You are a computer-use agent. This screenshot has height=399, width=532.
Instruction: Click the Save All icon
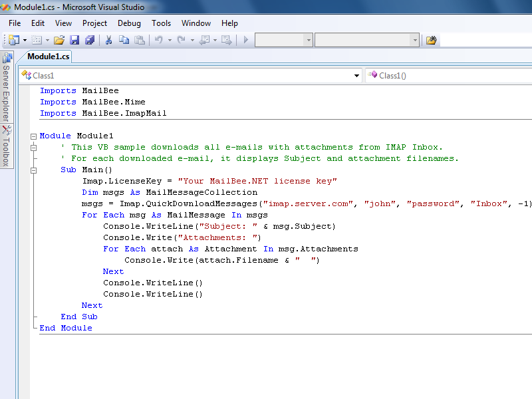[90, 40]
